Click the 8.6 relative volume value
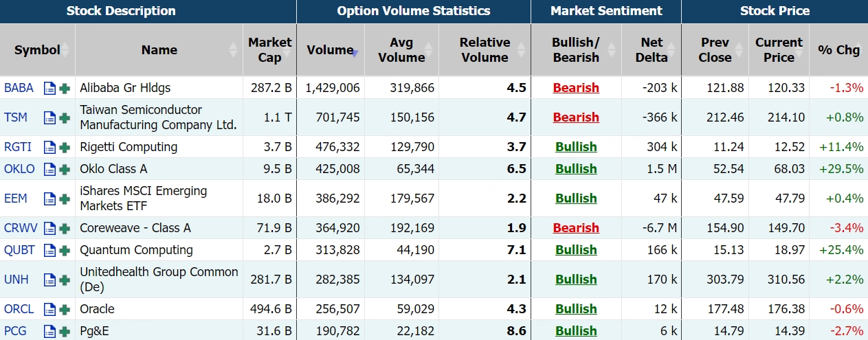The image size is (868, 340). point(516,331)
